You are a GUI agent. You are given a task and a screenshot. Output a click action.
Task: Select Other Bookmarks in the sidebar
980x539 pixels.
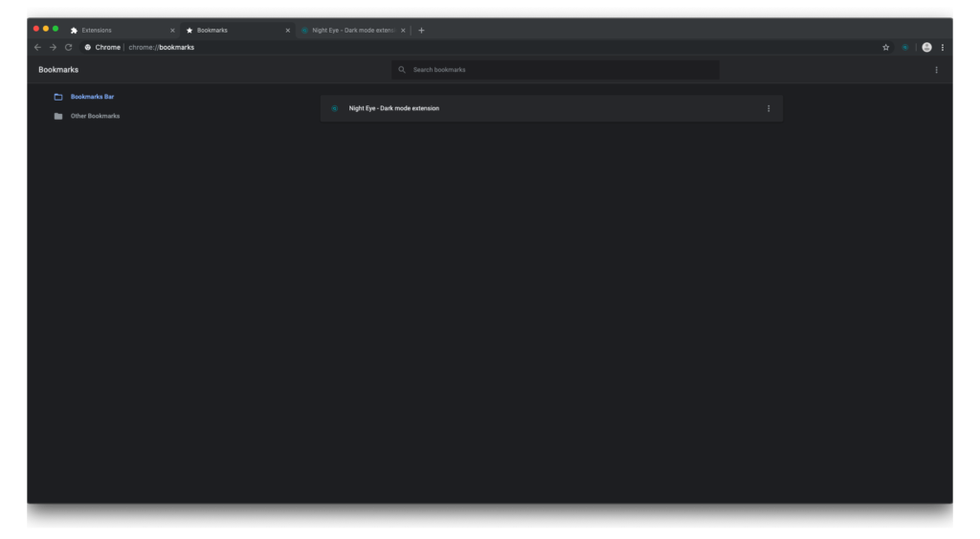(95, 116)
